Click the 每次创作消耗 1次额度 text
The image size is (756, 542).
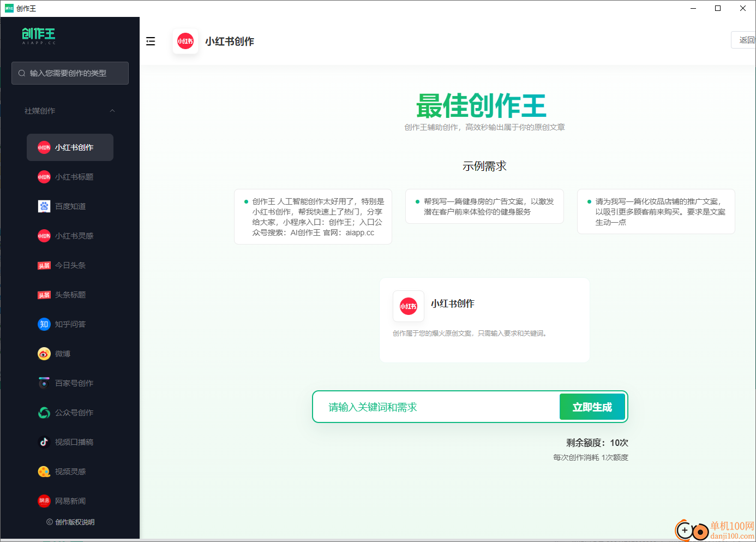[591, 457]
